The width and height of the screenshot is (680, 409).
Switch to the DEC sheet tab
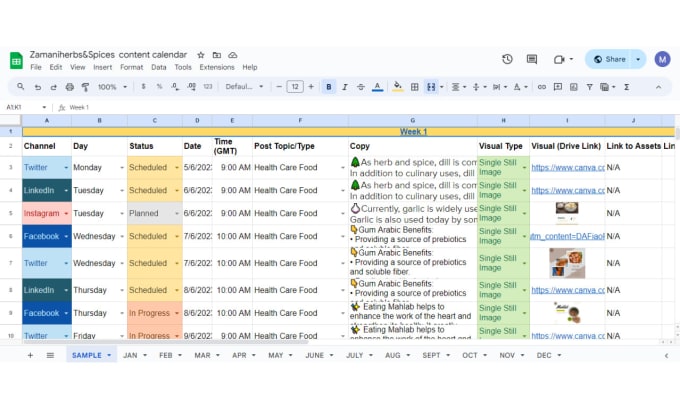[544, 355]
